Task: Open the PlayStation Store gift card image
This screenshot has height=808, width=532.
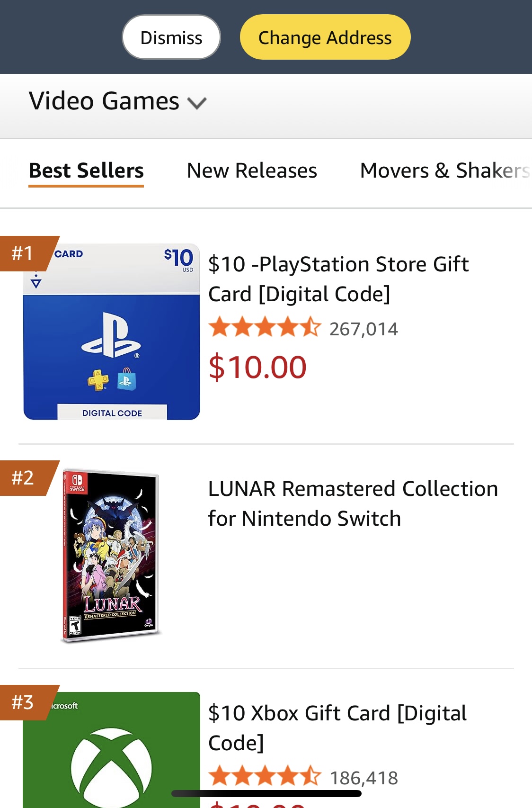Action: [112, 332]
